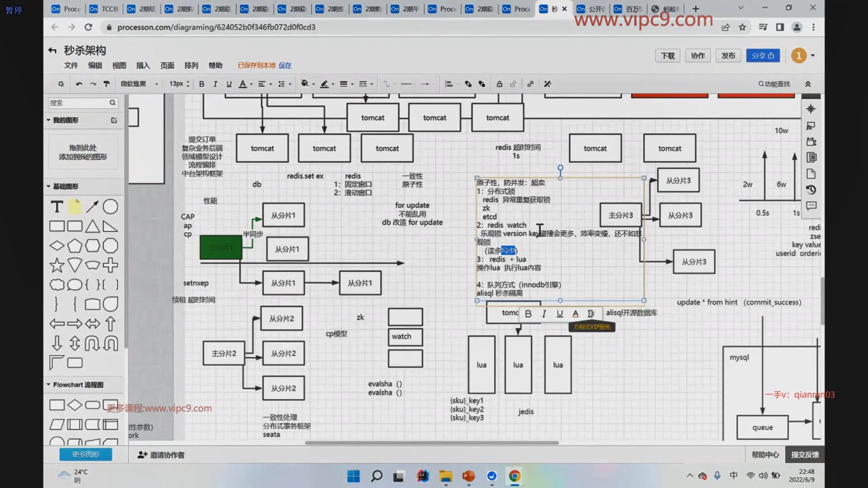Toggle bold in main toolbar
The height and width of the screenshot is (488, 868).
coord(202,84)
